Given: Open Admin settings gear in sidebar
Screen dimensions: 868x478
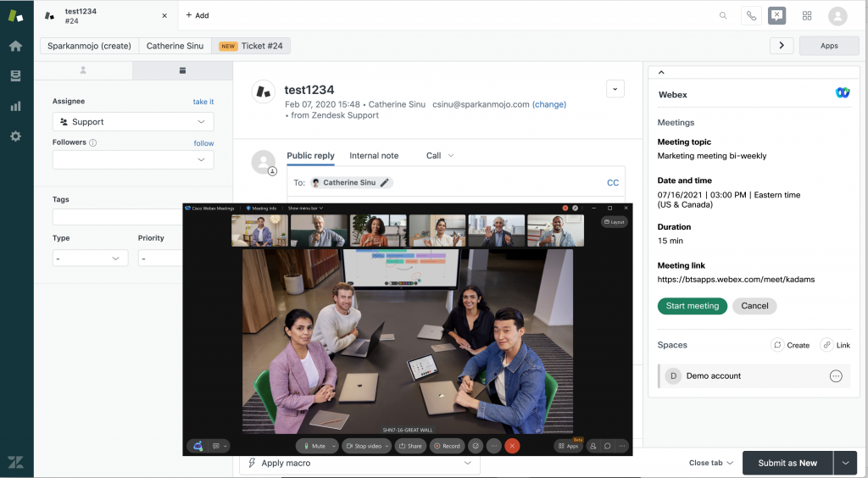Looking at the screenshot, I should pyautogui.click(x=15, y=136).
